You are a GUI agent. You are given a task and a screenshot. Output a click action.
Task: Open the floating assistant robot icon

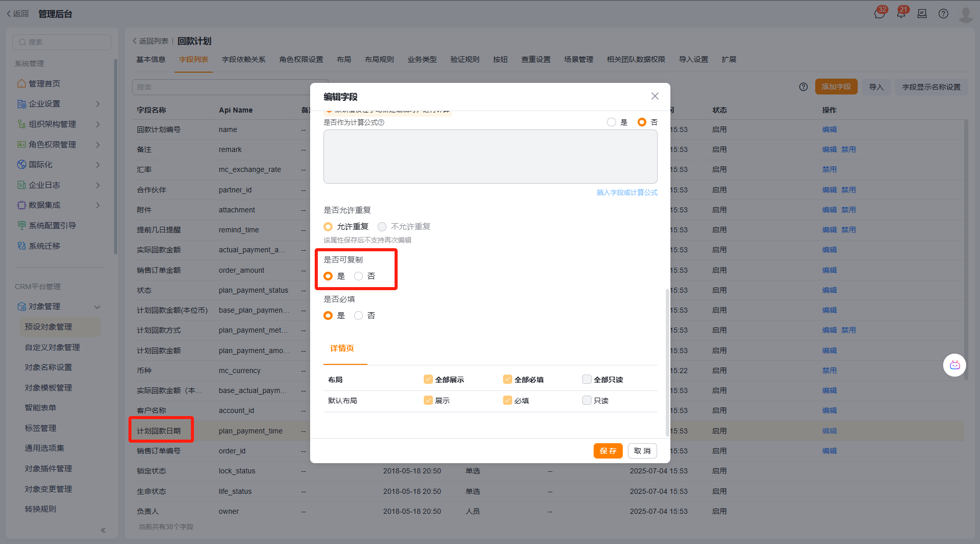[954, 365]
